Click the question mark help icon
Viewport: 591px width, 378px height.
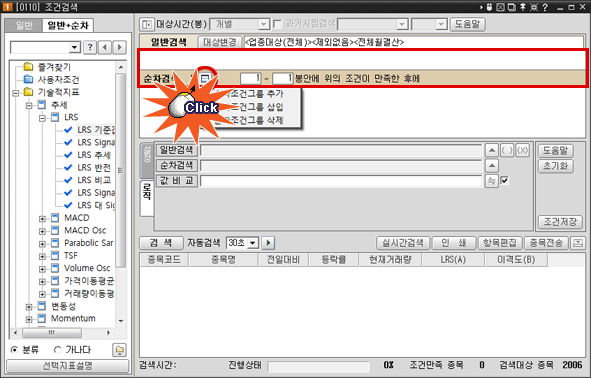[90, 47]
